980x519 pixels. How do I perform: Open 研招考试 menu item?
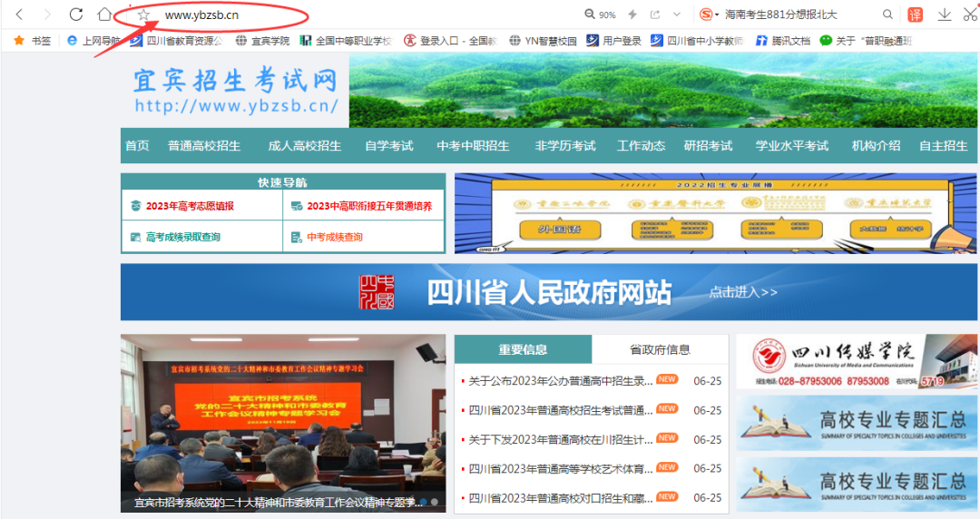point(708,146)
